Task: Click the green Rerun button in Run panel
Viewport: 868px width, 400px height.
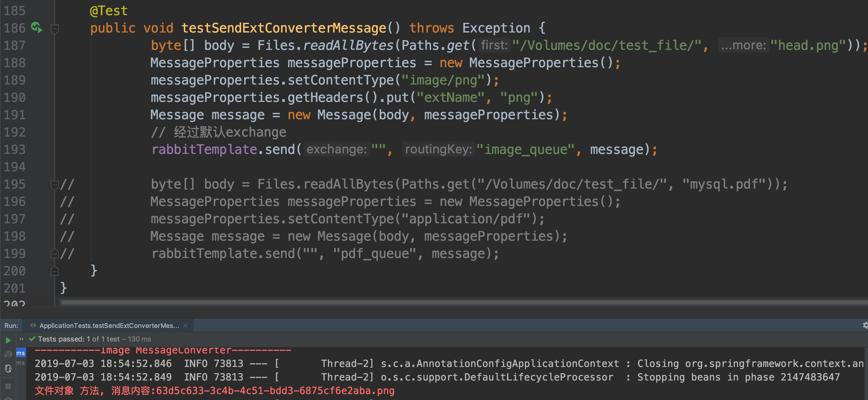Action: pos(8,340)
